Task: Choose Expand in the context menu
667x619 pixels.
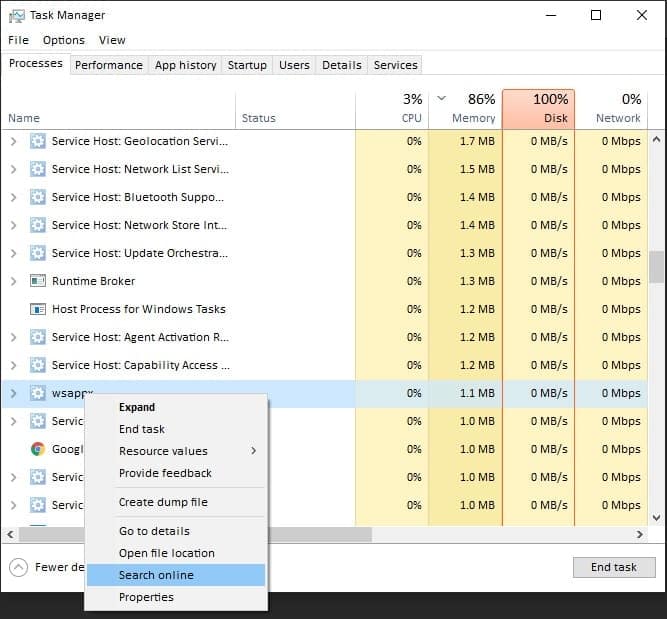Action: (176, 407)
